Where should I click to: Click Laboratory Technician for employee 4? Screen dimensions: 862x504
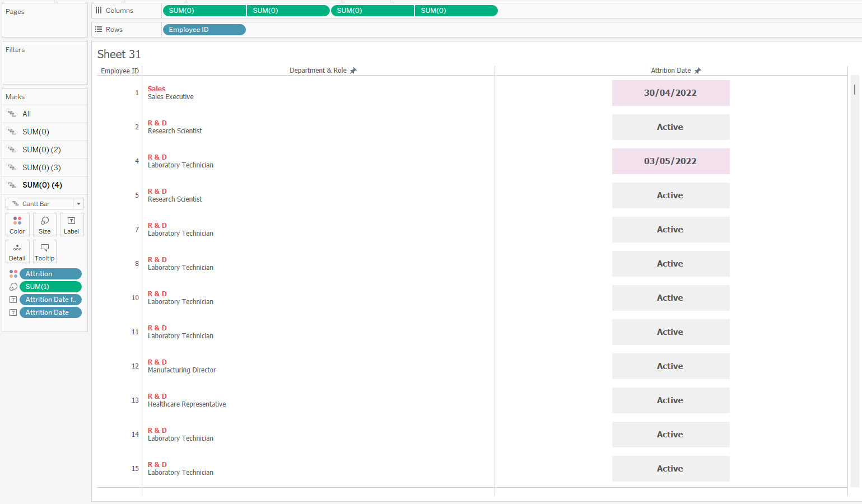coord(180,165)
